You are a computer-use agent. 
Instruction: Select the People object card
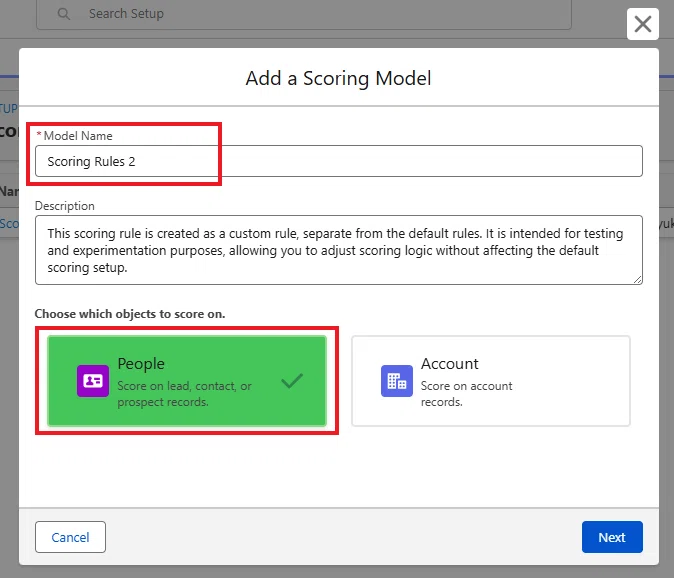[187, 381]
